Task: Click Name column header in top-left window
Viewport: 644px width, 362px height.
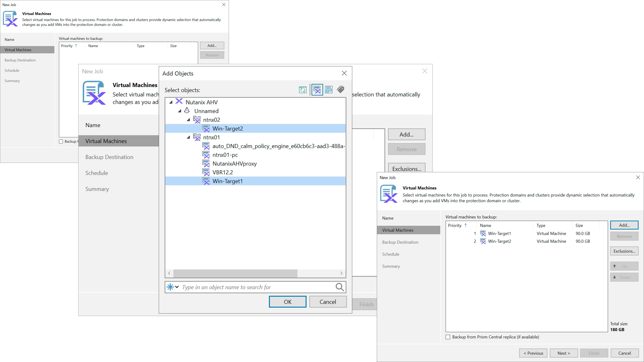Action: click(x=110, y=46)
